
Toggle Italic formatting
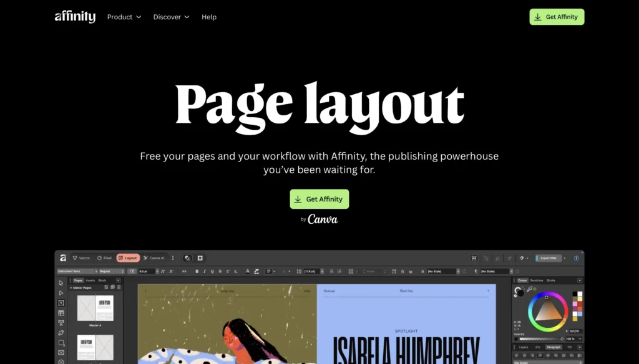205,271
